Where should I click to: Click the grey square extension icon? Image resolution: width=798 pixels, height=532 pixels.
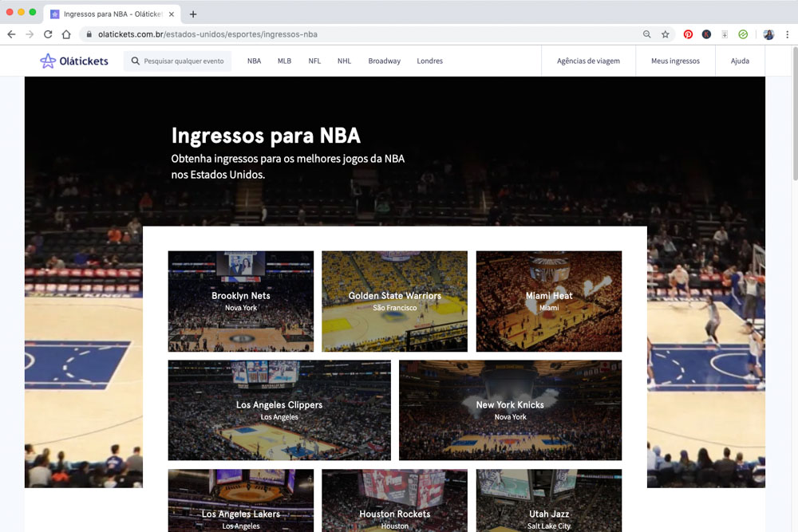coord(725,34)
